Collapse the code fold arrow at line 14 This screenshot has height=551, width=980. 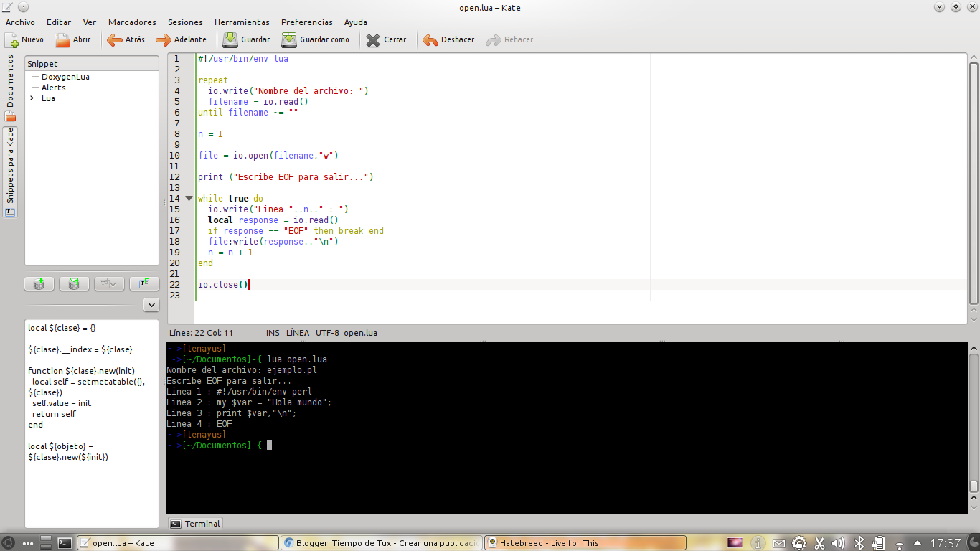(x=189, y=197)
